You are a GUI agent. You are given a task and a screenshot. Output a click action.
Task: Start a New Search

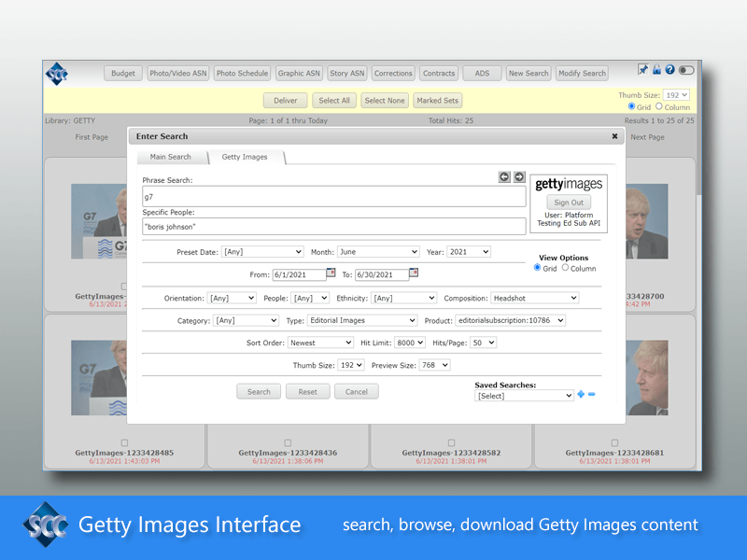pos(529,74)
